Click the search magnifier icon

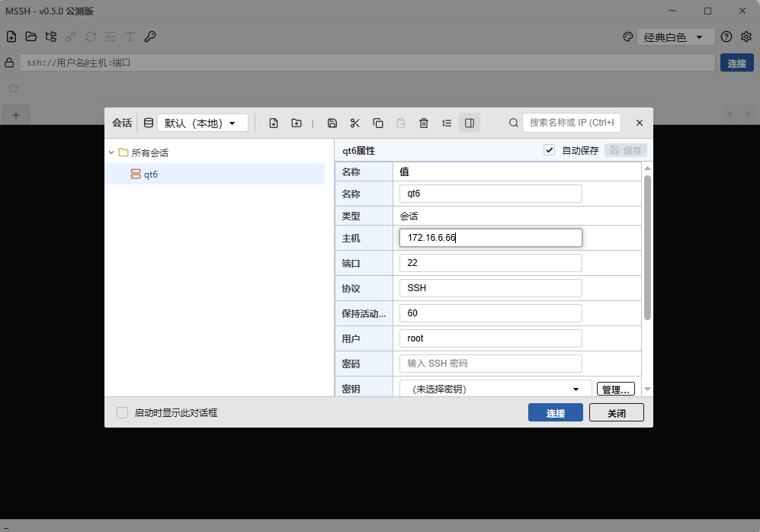(x=513, y=123)
